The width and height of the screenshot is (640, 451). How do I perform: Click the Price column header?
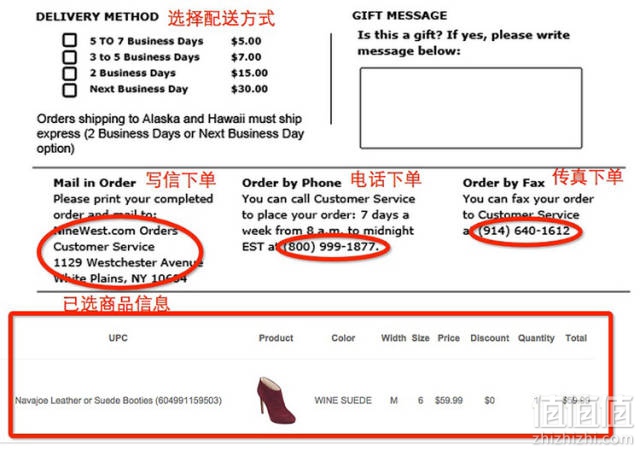tap(449, 338)
